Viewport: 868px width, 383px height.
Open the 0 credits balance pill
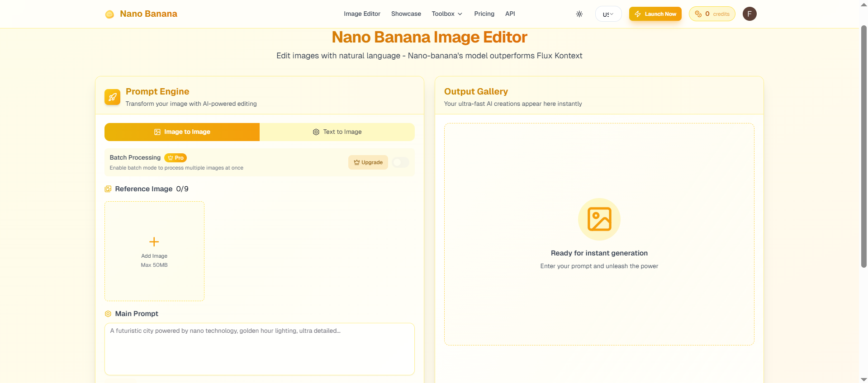click(712, 14)
